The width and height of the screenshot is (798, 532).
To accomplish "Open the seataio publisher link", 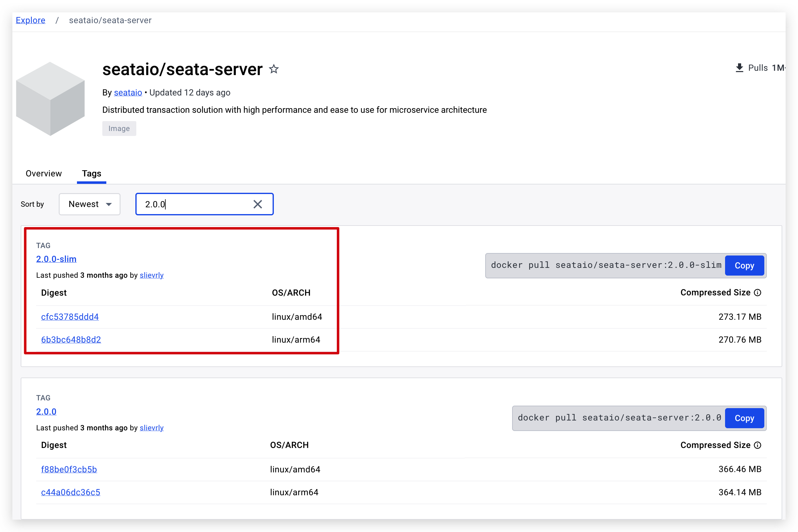I will coord(128,93).
